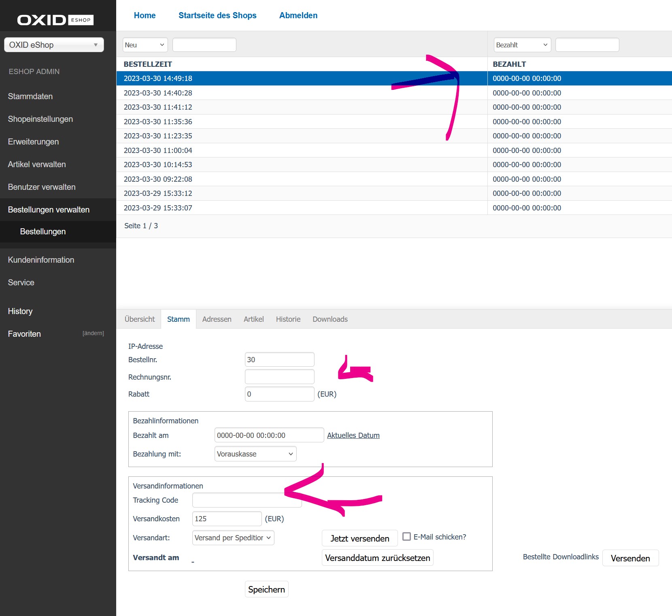Click the Speichern button
Screen dimensions: 672x616
266,589
